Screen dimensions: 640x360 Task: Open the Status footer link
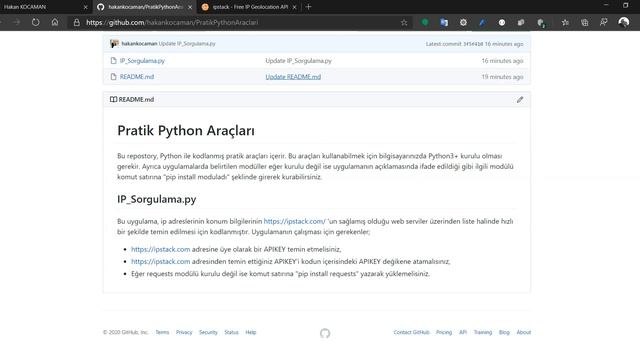tap(231, 332)
